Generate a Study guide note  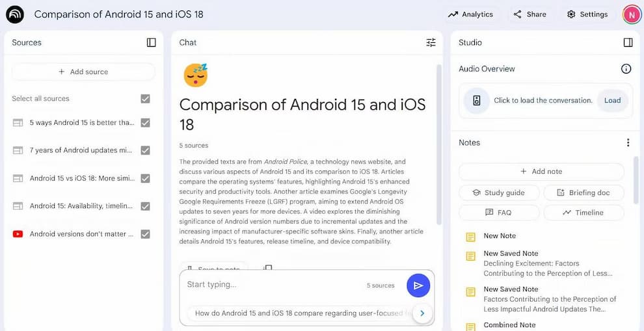point(498,192)
